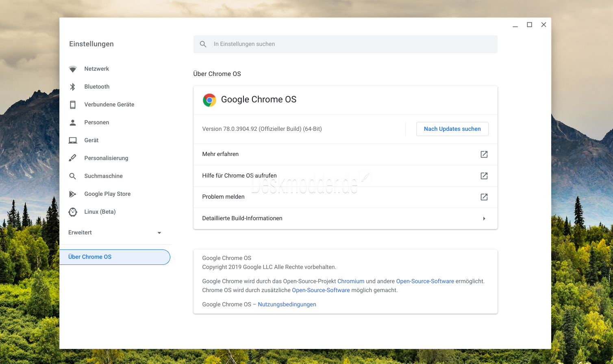Click the Verbundene Geräte phone icon
This screenshot has width=613, height=364.
coord(73,104)
